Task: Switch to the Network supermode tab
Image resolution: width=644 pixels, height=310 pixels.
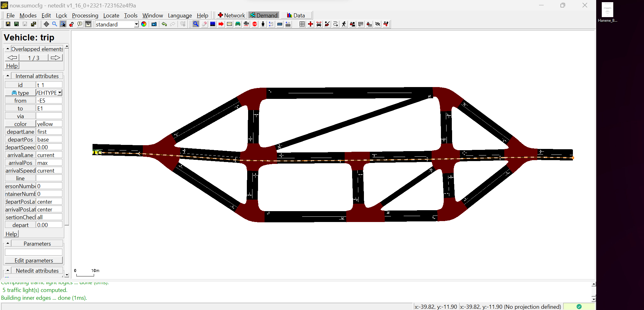Action: click(231, 15)
